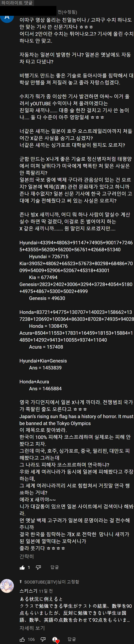Image resolution: width=134 pixels, height=644 pixels.
Task: Click the creator heart icon on pinned comment
Action: [x=56, y=639]
